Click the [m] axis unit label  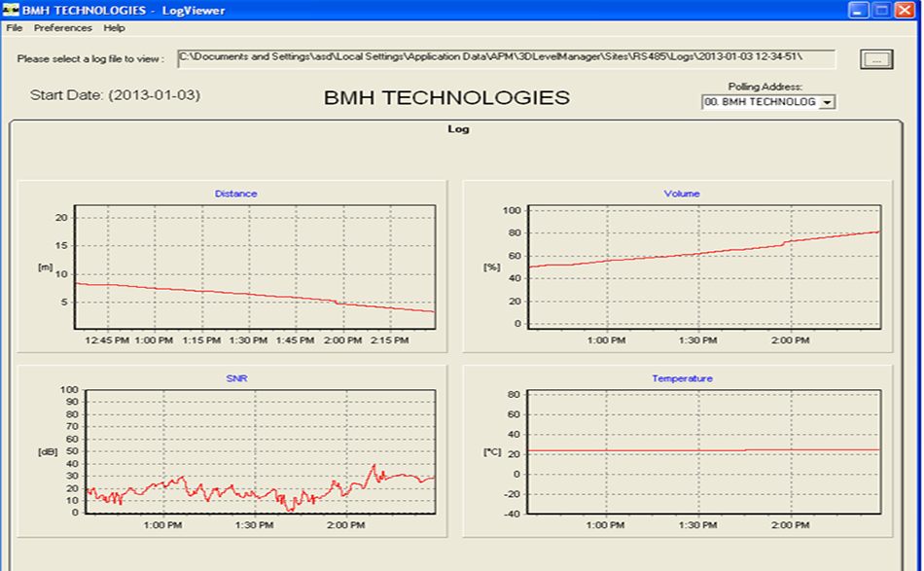point(46,267)
